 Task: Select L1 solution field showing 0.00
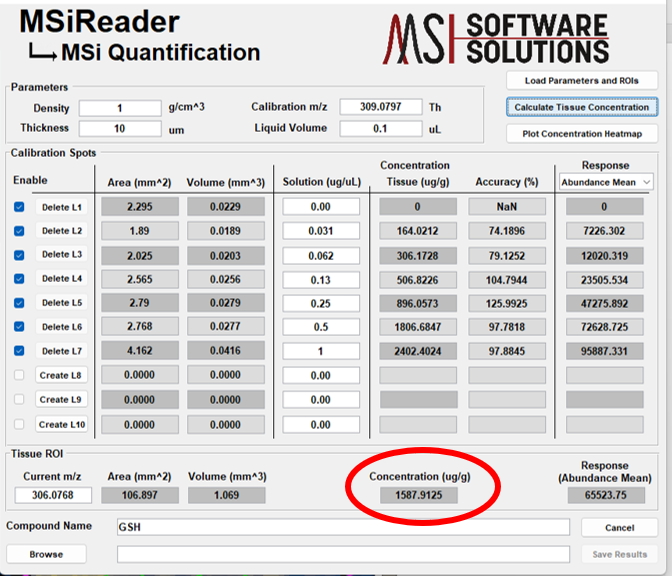(321, 207)
